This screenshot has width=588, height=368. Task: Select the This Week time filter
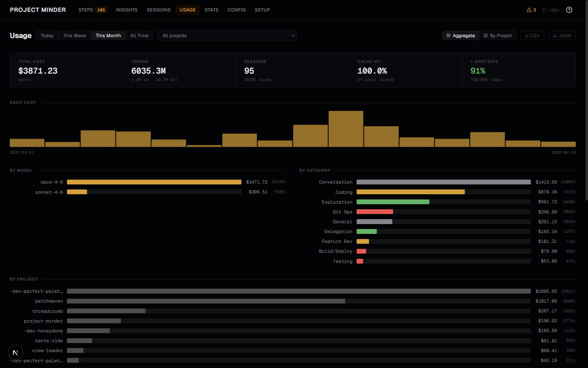pyautogui.click(x=74, y=36)
